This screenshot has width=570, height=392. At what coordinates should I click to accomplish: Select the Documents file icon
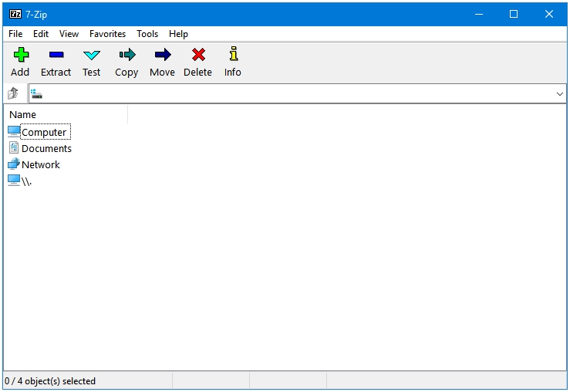point(14,148)
